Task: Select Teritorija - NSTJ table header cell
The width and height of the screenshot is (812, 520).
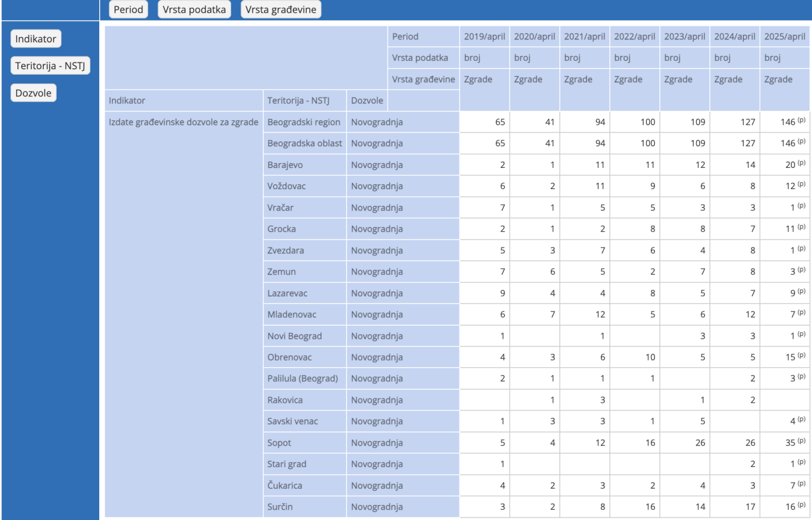Action: coord(298,101)
